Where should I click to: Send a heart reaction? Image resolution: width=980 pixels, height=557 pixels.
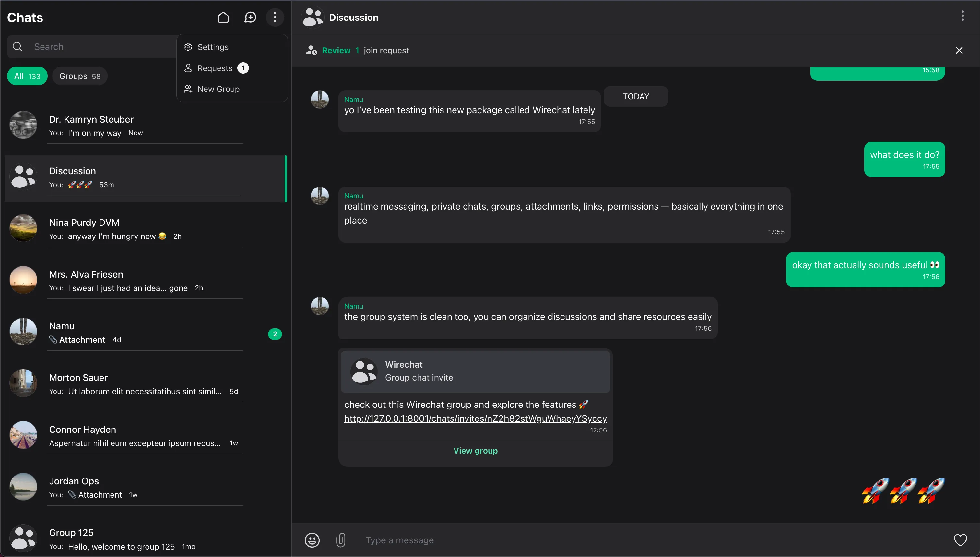(x=960, y=540)
